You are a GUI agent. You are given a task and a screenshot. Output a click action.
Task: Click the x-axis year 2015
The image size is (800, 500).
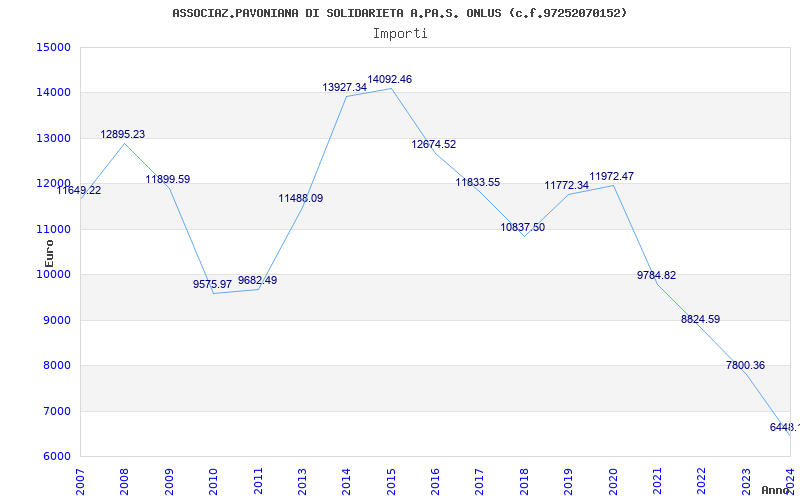pyautogui.click(x=391, y=481)
